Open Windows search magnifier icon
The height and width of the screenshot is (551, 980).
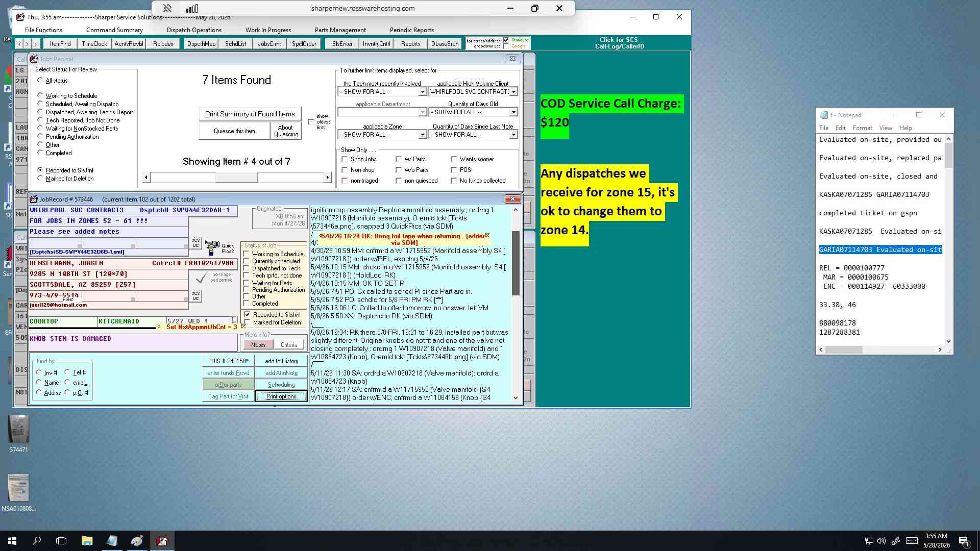pyautogui.click(x=37, y=541)
